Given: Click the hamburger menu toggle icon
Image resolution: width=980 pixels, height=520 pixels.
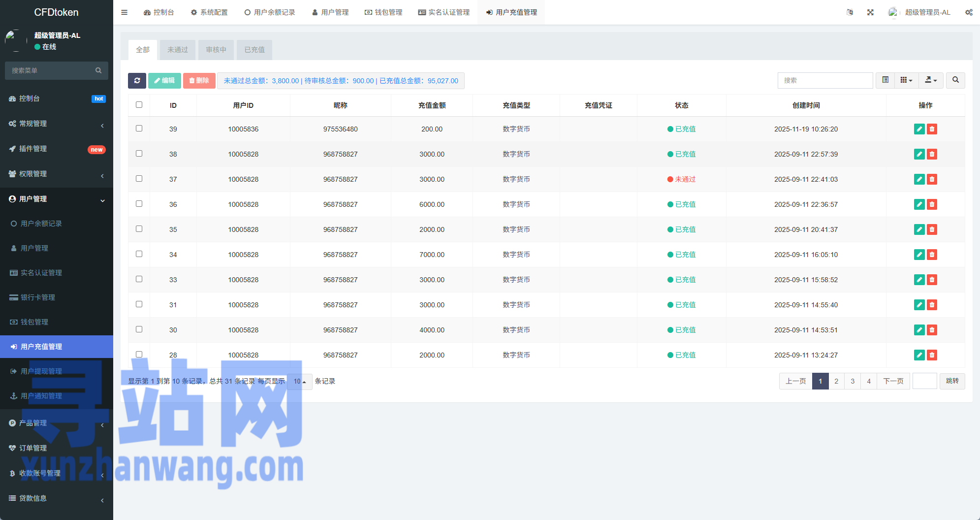Looking at the screenshot, I should [124, 12].
